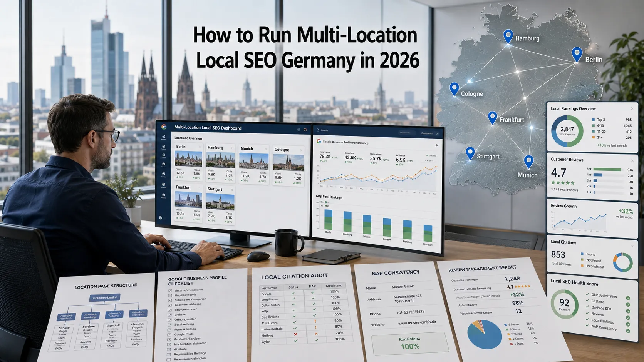
Task: Dismiss the Stuttgart location card
Action: coord(232,190)
